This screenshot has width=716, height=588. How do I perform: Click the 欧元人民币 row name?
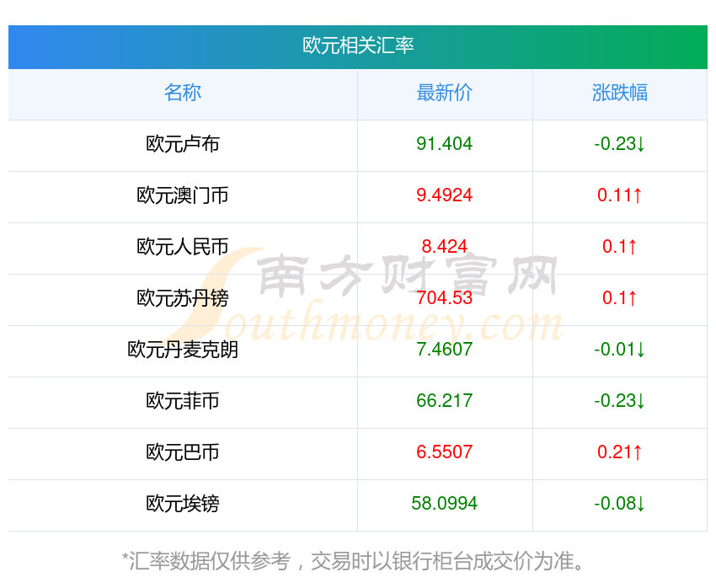183,247
